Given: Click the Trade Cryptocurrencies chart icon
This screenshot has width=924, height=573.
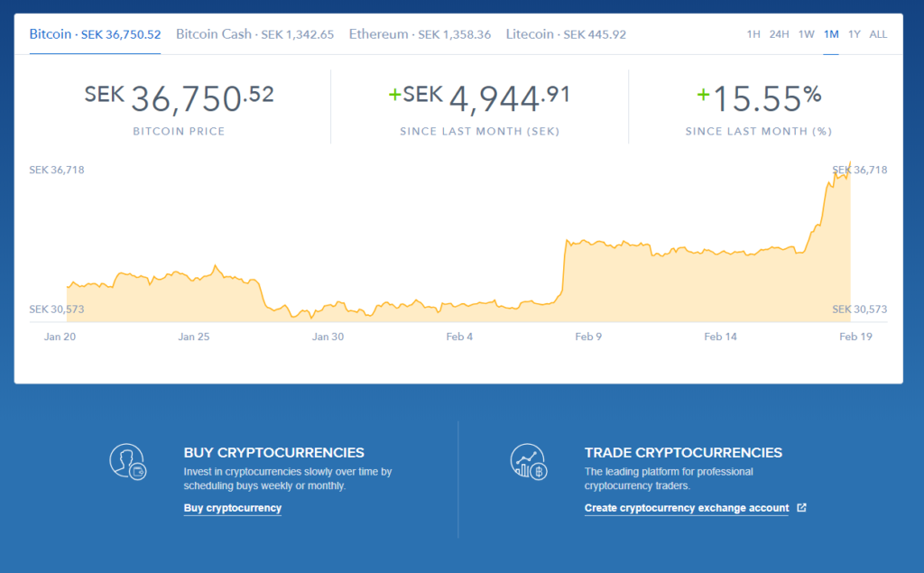Looking at the screenshot, I should (x=529, y=461).
